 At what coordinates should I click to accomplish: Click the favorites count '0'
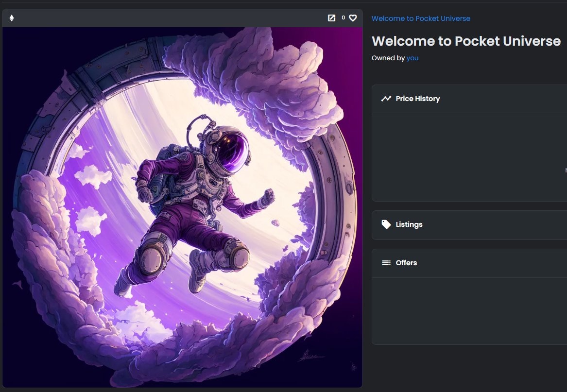(x=343, y=17)
